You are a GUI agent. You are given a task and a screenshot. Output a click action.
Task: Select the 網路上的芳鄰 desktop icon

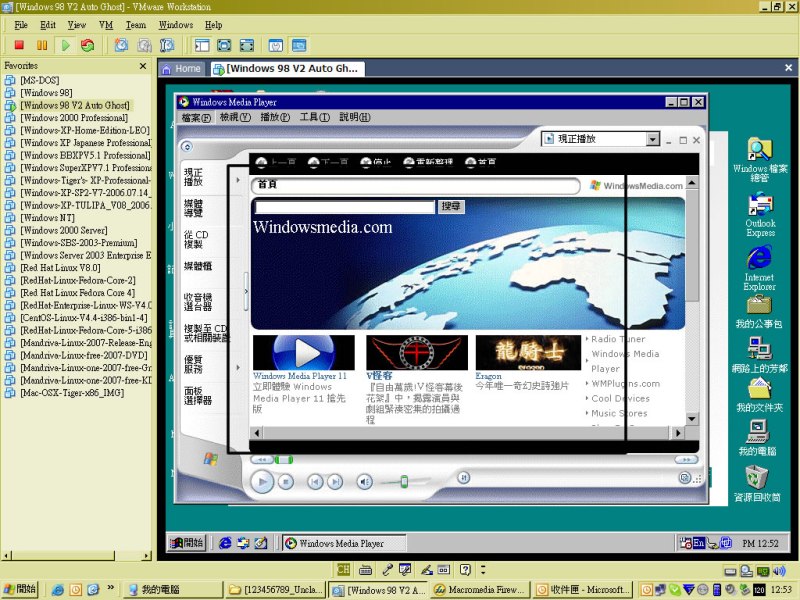[x=760, y=355]
